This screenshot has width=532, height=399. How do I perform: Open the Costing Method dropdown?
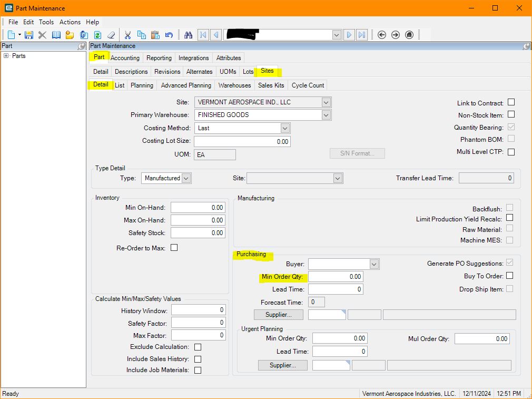coord(284,128)
